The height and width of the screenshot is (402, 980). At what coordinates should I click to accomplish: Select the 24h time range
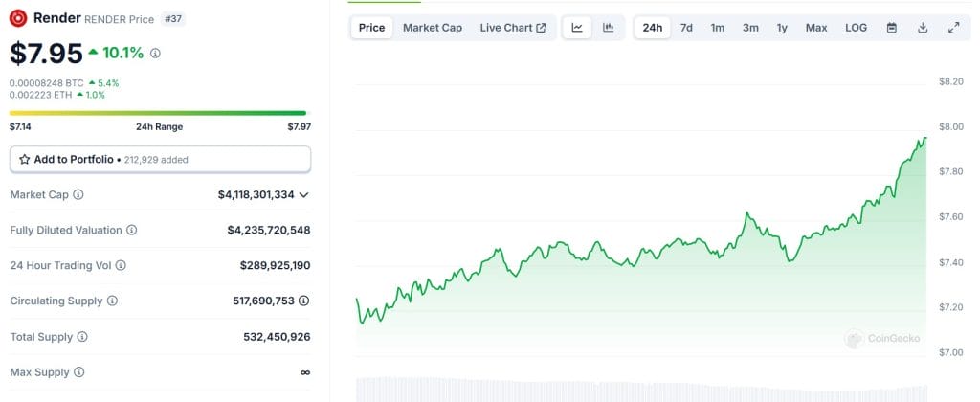(653, 28)
